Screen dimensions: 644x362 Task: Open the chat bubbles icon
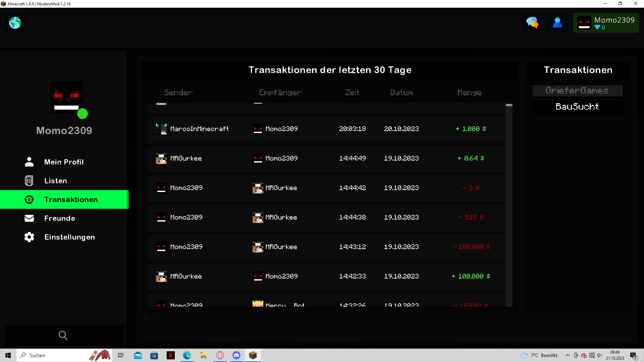(x=532, y=23)
